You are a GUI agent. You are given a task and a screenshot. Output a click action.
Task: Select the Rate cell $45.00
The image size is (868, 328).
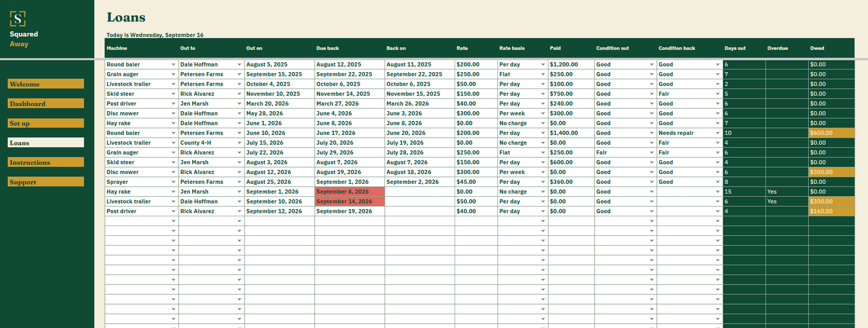tap(476, 182)
